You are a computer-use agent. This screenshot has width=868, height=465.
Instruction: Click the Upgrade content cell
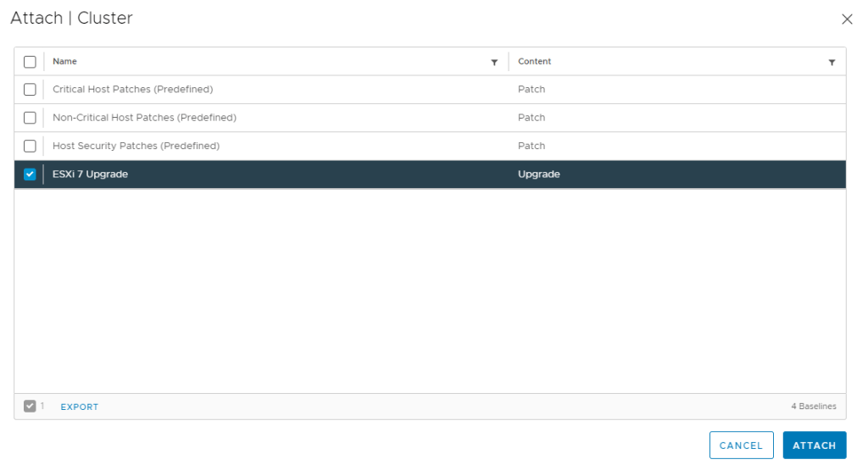point(538,174)
